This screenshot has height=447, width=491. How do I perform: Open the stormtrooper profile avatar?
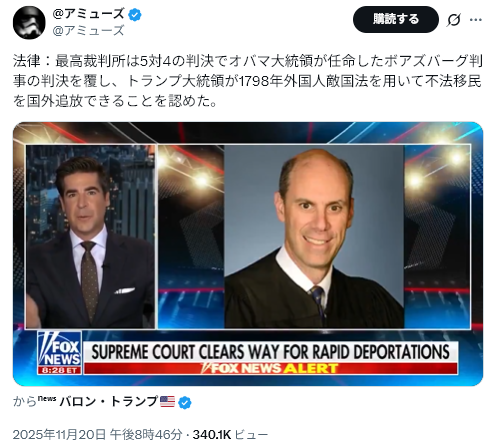click(29, 23)
